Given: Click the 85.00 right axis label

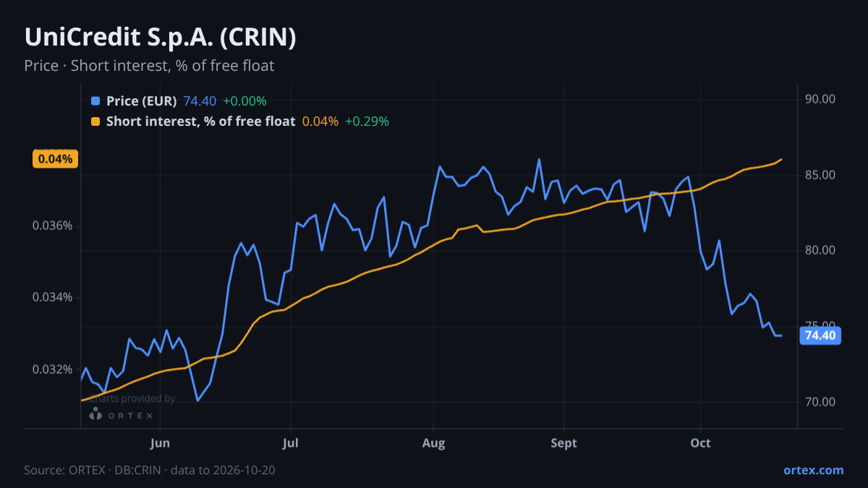Looking at the screenshot, I should tap(820, 175).
